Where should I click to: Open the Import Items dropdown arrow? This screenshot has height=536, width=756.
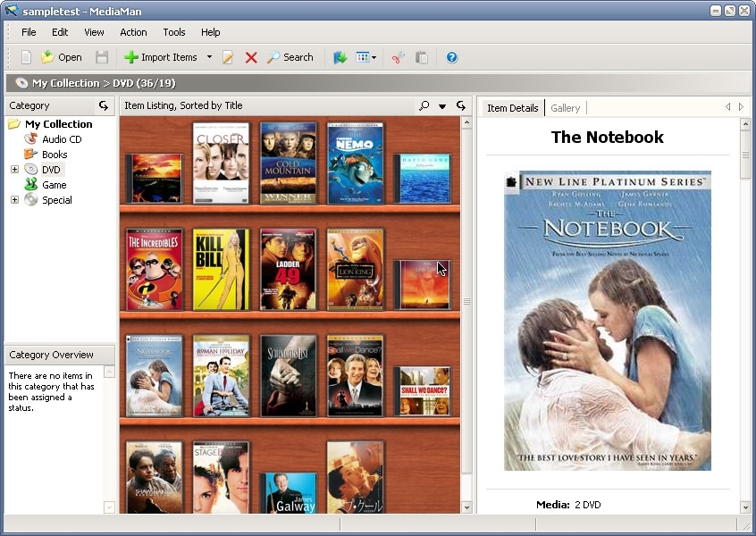209,57
